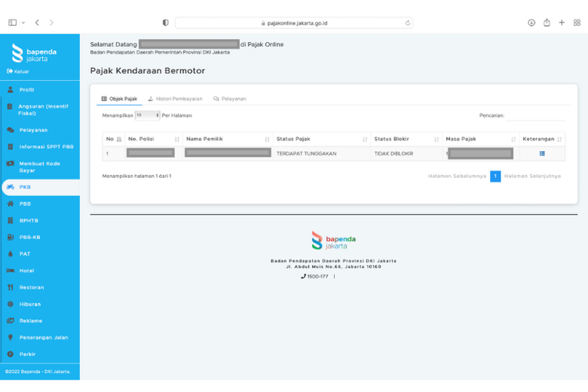Open Informasi SPPT PBB menu
The width and height of the screenshot is (588, 392).
coord(46,147)
